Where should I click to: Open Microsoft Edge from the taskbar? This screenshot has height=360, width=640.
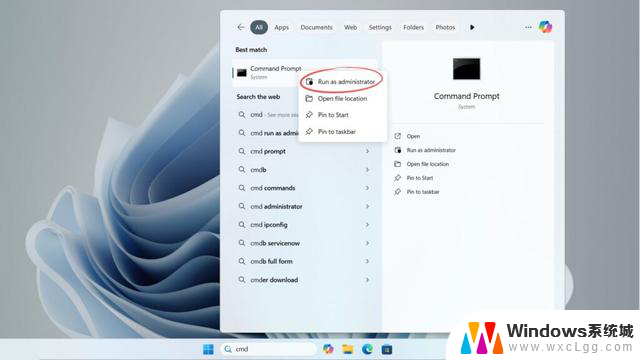pyautogui.click(x=367, y=349)
